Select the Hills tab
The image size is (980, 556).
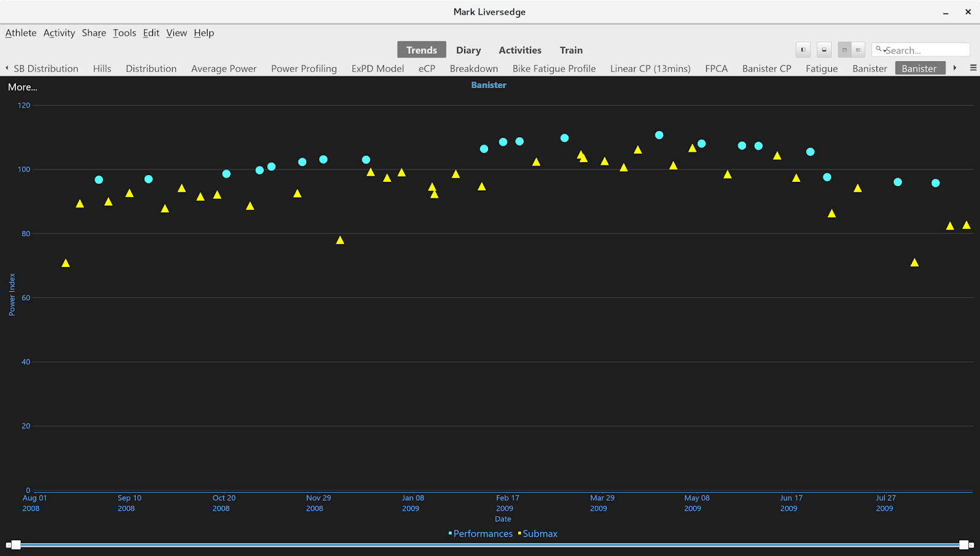pyautogui.click(x=102, y=69)
